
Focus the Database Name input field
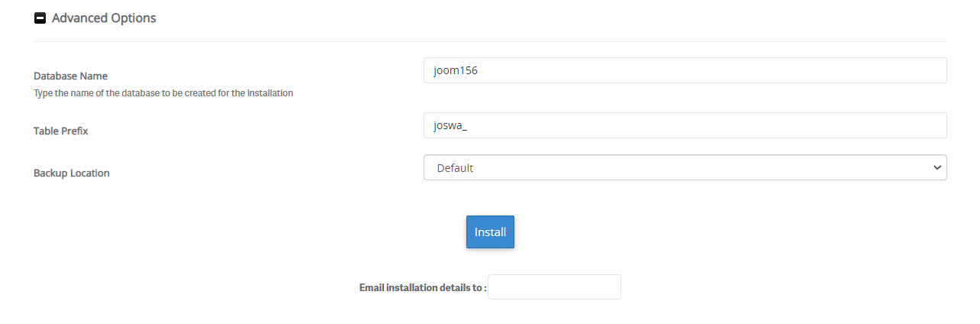(685, 70)
